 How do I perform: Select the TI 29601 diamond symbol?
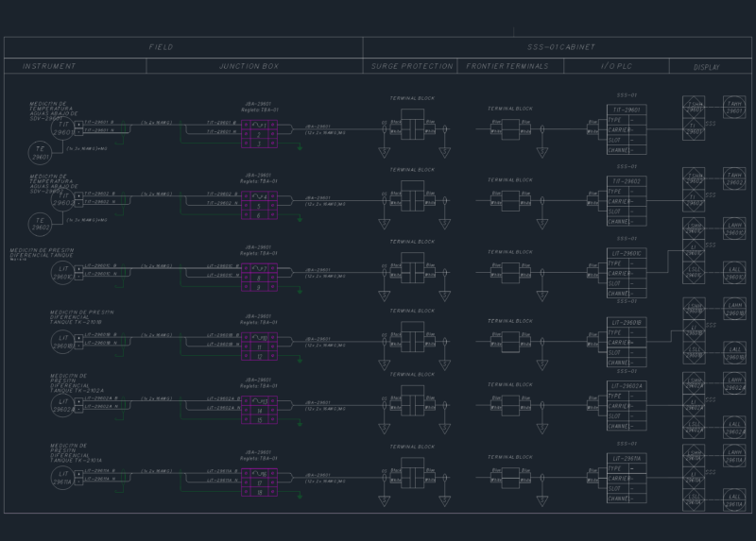(694, 129)
